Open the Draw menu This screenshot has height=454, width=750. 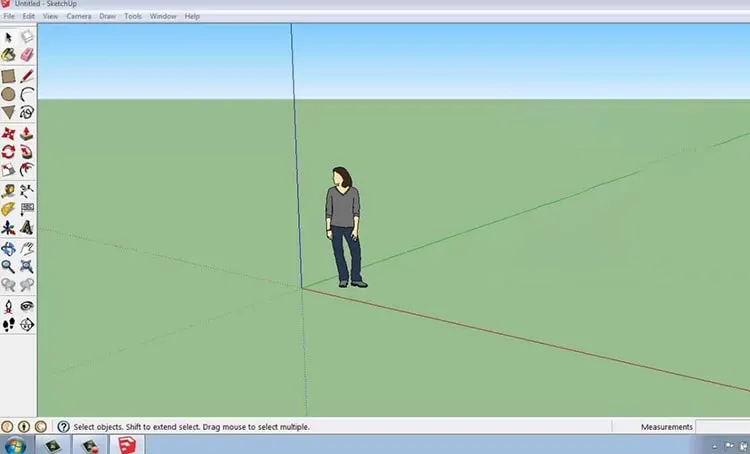coord(108,16)
